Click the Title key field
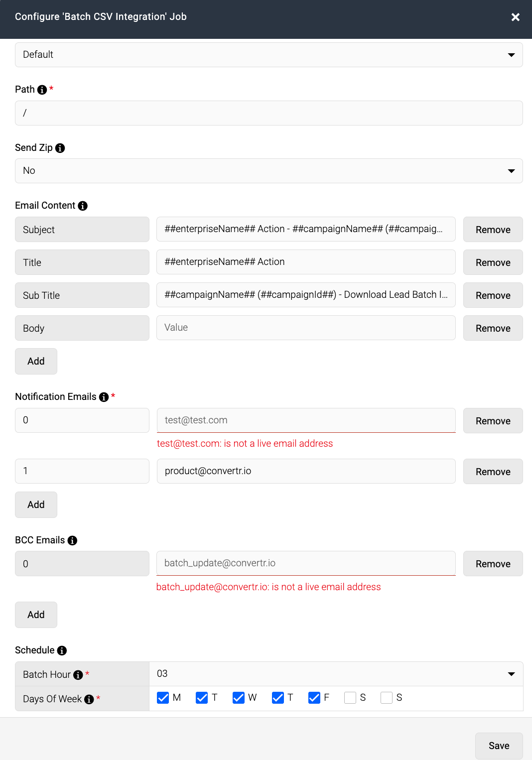This screenshot has height=760, width=532. pos(82,262)
